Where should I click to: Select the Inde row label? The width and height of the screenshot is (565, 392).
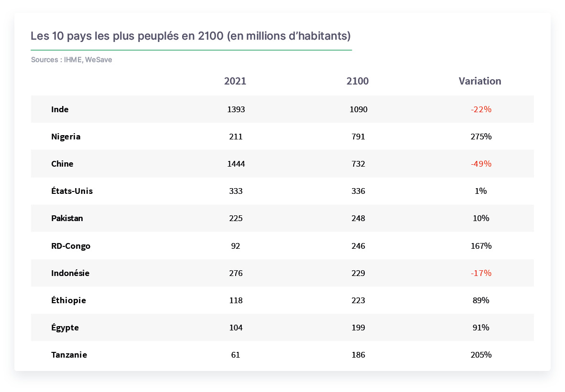point(60,109)
